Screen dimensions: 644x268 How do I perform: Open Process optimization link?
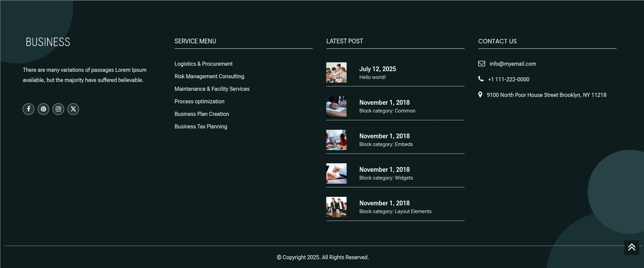[x=199, y=101]
